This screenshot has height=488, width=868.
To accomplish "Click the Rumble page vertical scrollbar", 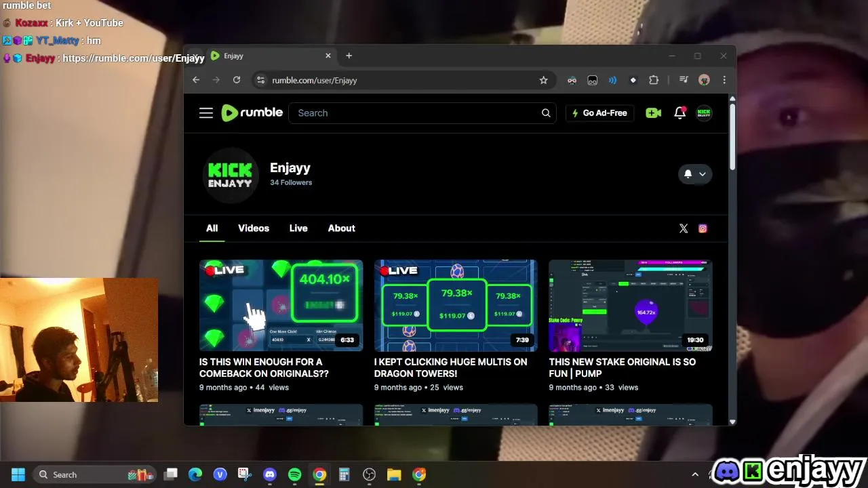I will (x=732, y=138).
